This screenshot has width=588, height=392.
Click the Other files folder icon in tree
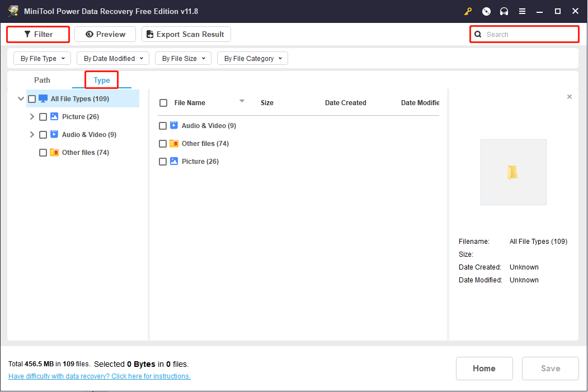point(54,152)
